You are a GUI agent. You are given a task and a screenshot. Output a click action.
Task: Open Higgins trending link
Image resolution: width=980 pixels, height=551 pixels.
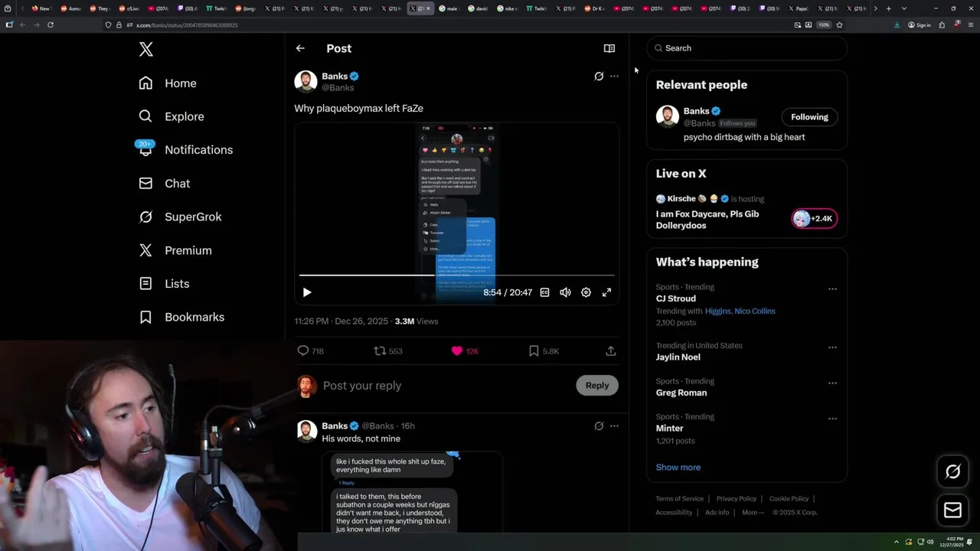(x=717, y=311)
